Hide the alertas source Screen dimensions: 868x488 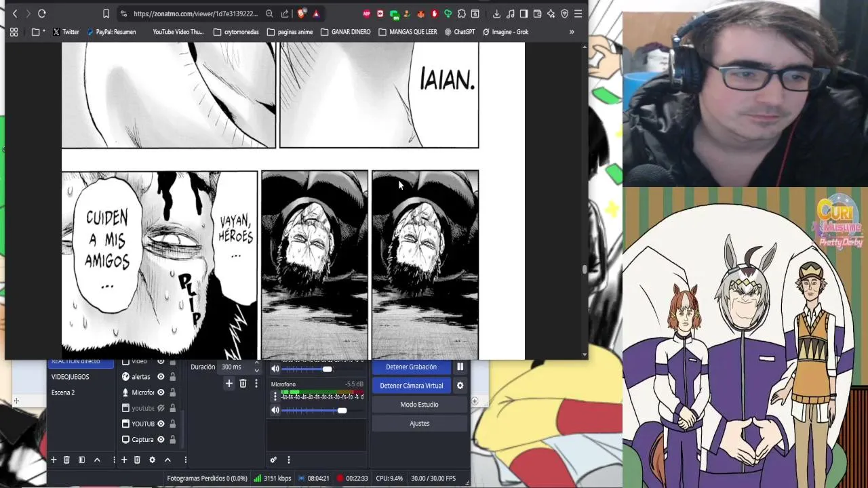161,377
